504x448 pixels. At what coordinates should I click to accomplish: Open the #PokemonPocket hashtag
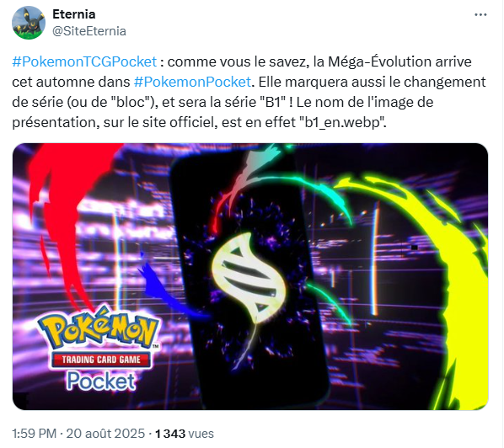click(x=192, y=82)
